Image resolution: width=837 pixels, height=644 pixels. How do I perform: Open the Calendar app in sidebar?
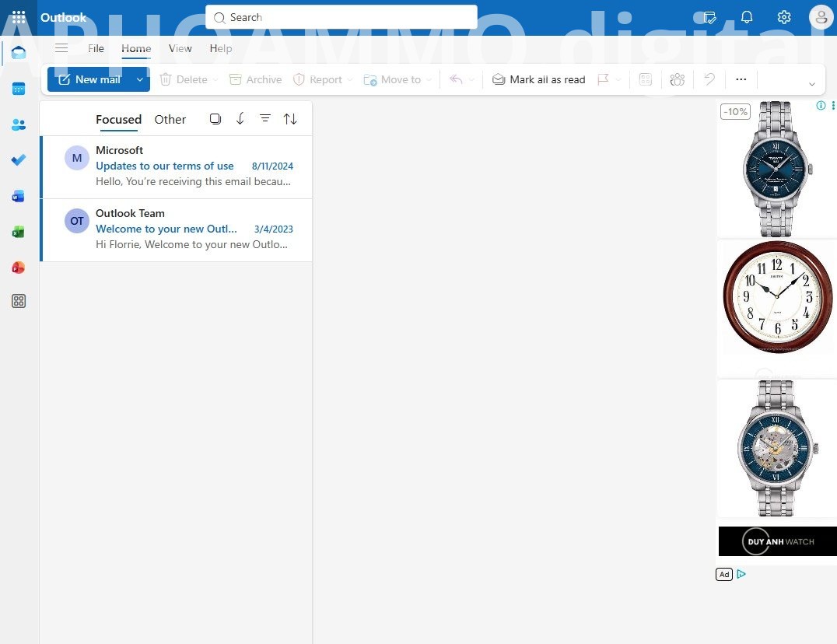coord(19,89)
